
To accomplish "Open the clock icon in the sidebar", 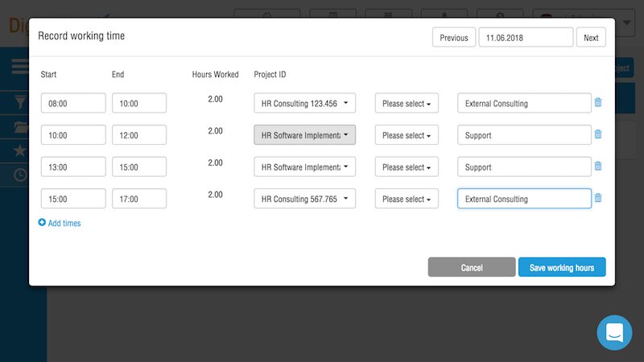I will click(20, 174).
